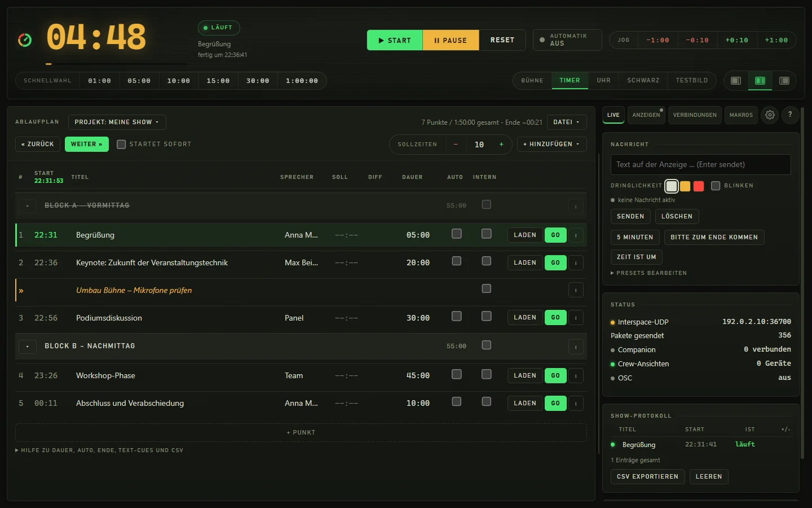Open row menu for Abschluss und Verabschiedung

(576, 403)
